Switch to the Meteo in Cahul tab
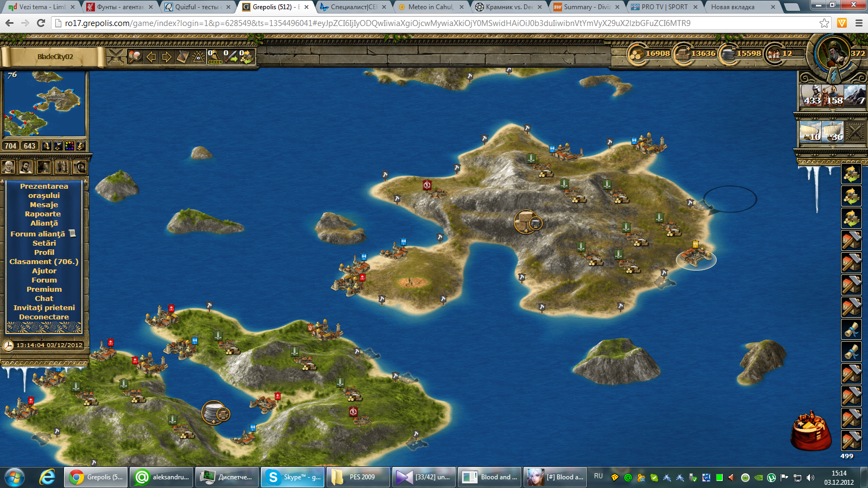 [x=431, y=7]
